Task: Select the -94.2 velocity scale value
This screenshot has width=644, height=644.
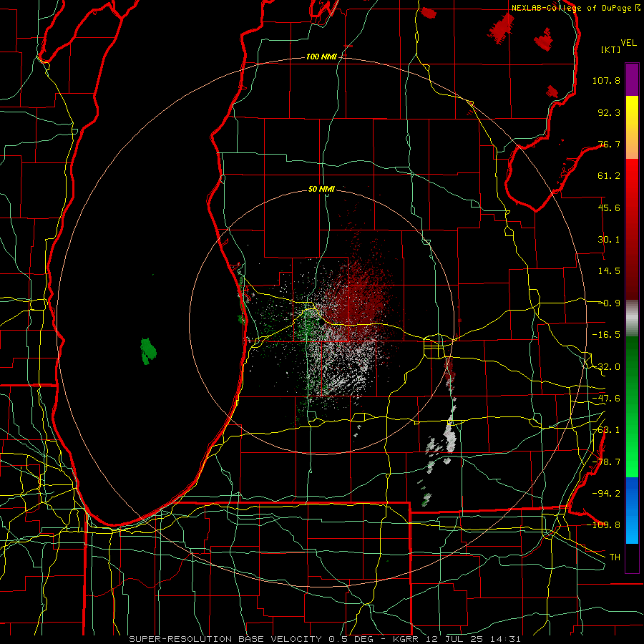Action: [x=606, y=494]
